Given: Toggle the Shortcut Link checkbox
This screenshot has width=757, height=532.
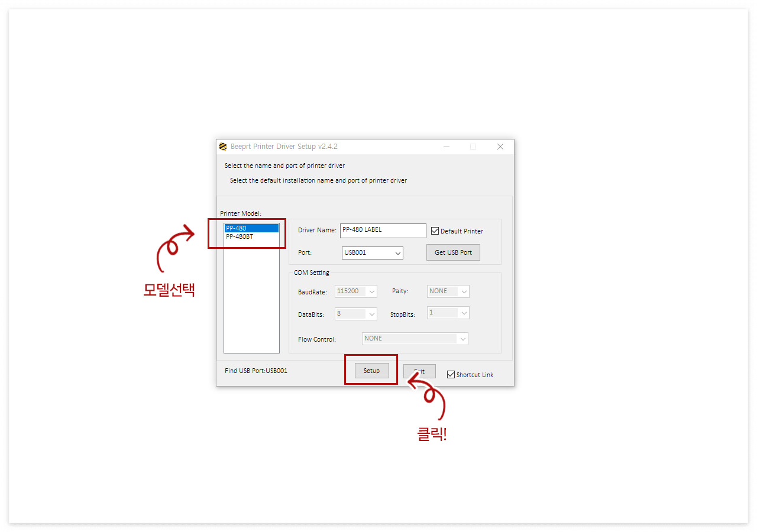Looking at the screenshot, I should point(451,374).
